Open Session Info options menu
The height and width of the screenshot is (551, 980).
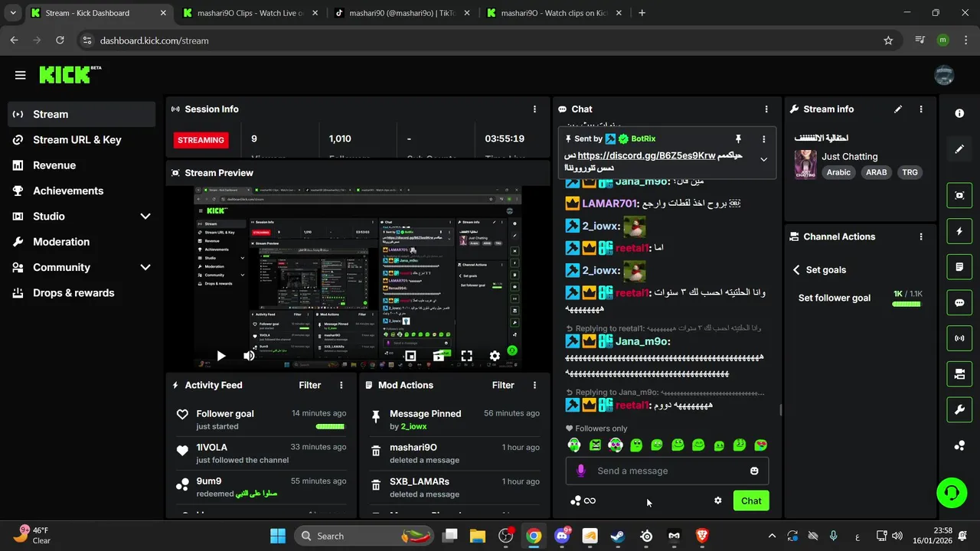(534, 109)
